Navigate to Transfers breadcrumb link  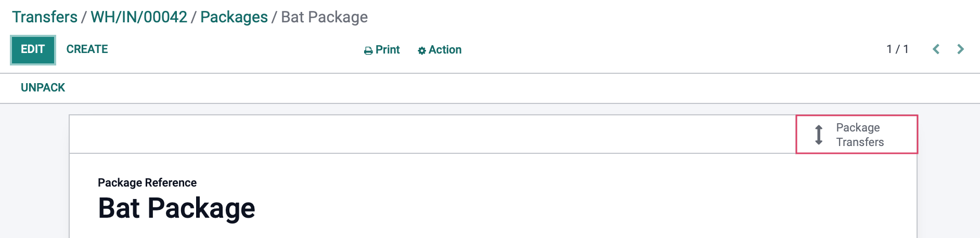[x=45, y=17]
